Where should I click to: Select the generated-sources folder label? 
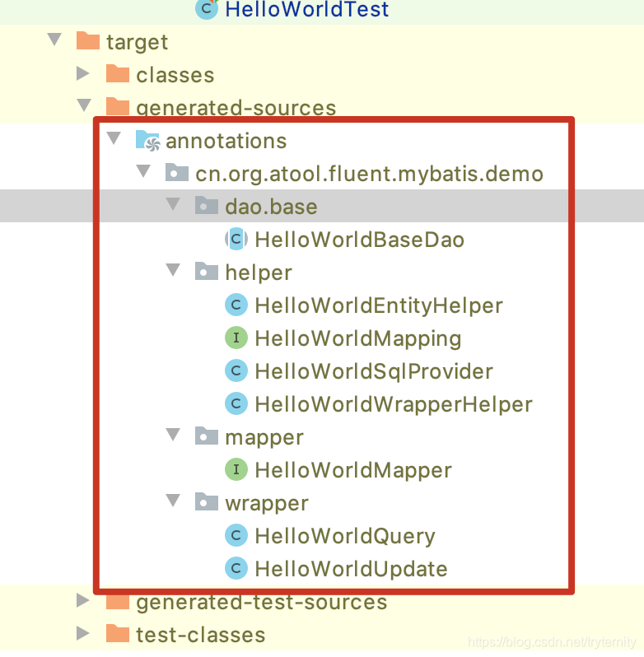(236, 108)
